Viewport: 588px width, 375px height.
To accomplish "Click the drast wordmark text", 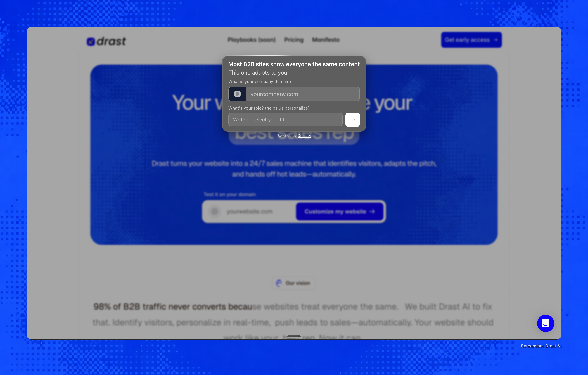I will click(x=111, y=42).
